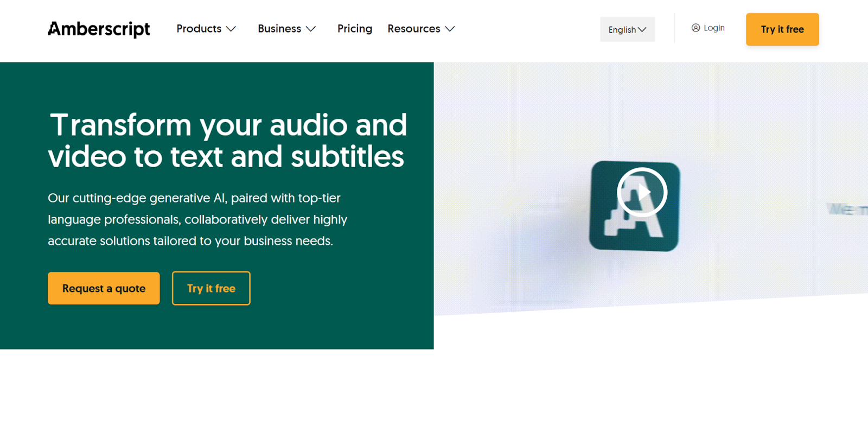
Task: Open the Business menu in the navbar
Action: pos(279,29)
